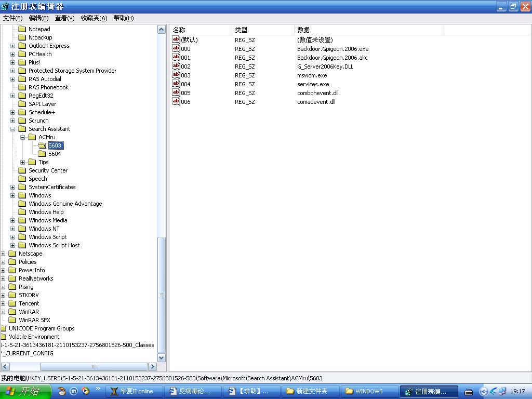Click the media player quick launch icon
The width and height of the screenshot is (532, 399).
[86, 391]
